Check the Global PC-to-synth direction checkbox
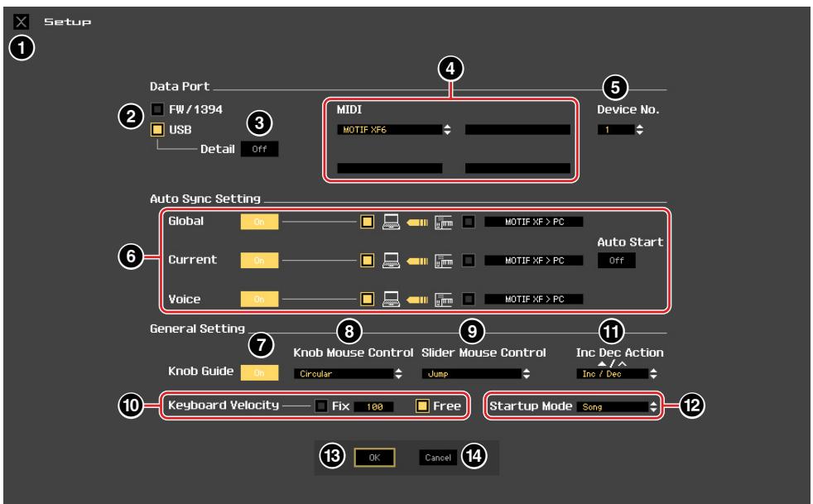The image size is (813, 504). tap(367, 222)
